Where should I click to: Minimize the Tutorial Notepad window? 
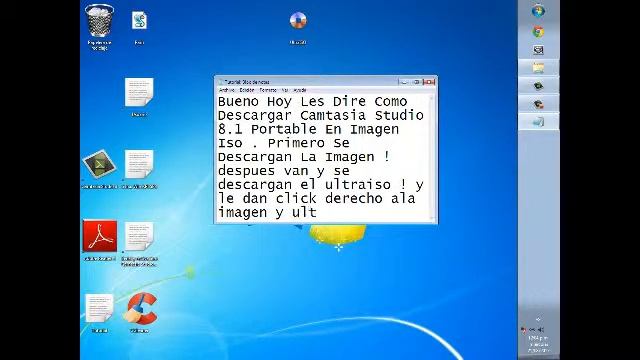[404, 82]
